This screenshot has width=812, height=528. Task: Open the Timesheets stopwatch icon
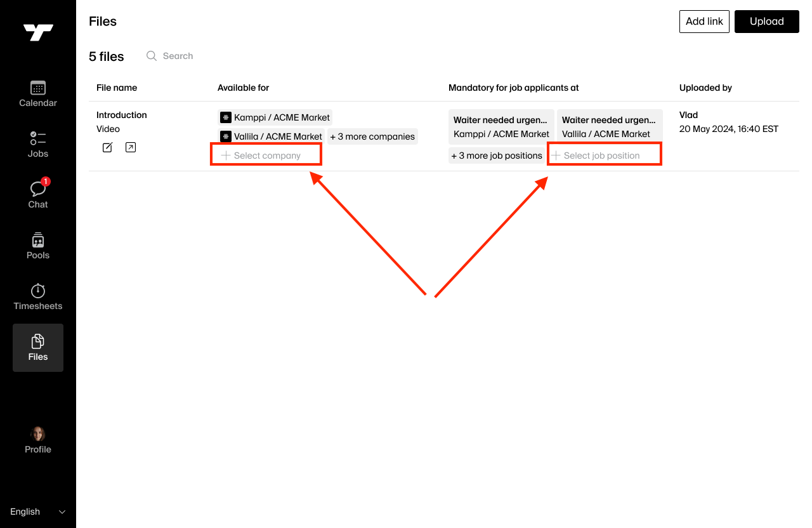point(38,291)
